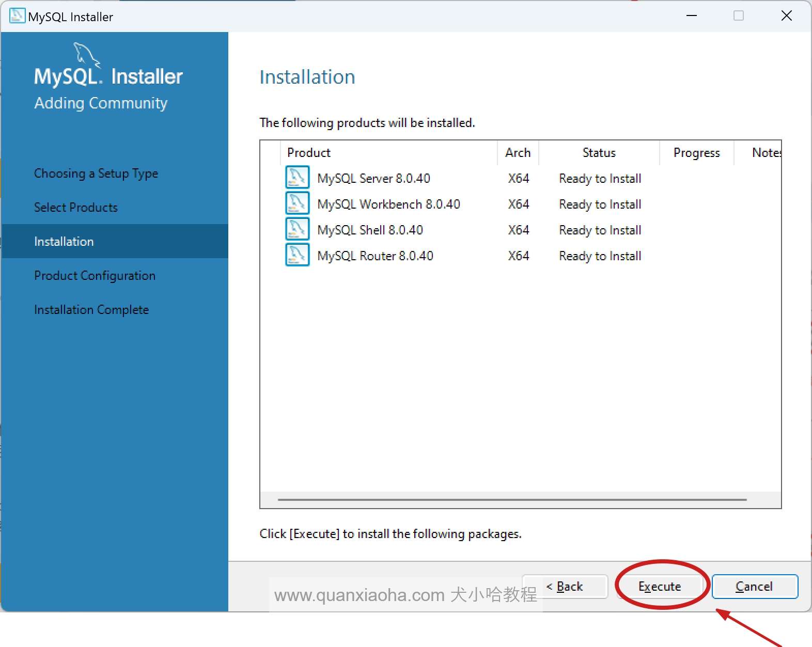Sort the list by Product column header
Image resolution: width=812 pixels, height=647 pixels.
coord(388,153)
